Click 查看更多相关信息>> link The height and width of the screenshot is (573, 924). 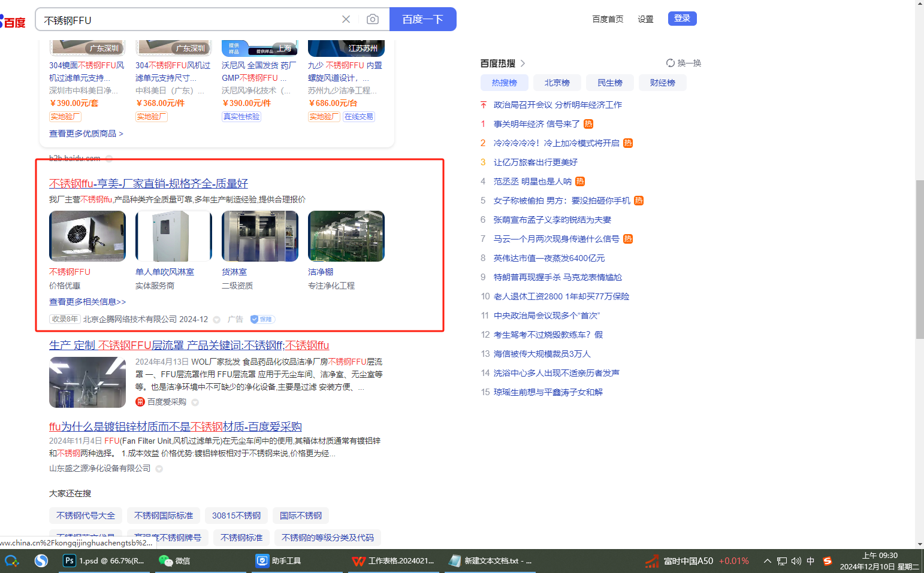click(87, 302)
